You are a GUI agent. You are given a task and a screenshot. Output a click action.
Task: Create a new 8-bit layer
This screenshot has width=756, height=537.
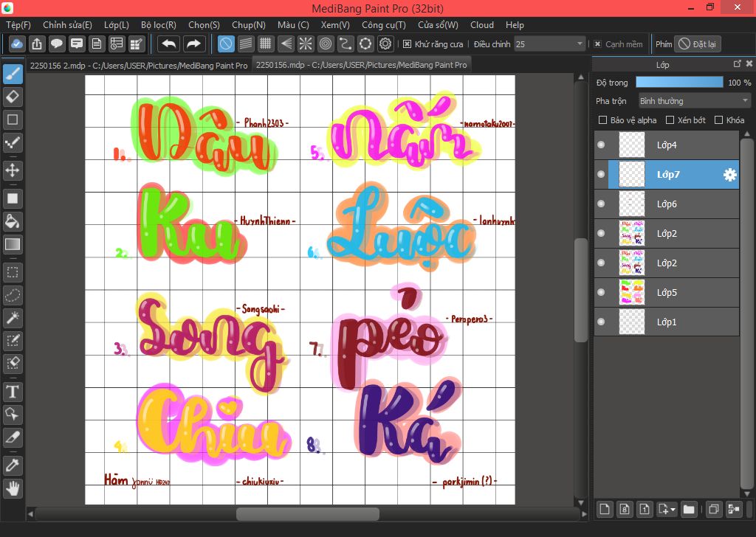(x=625, y=509)
